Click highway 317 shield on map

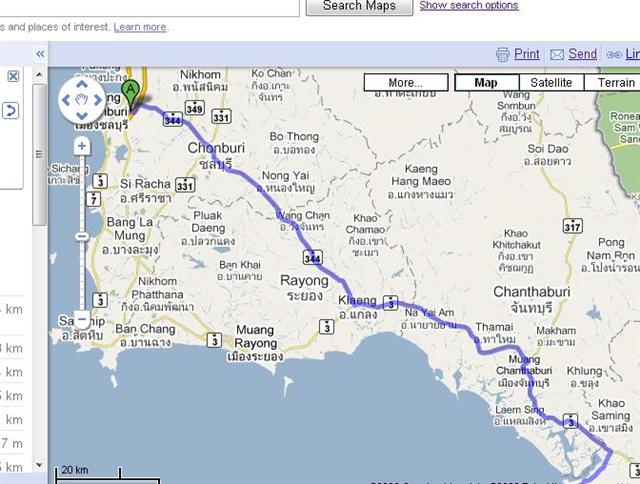572,226
